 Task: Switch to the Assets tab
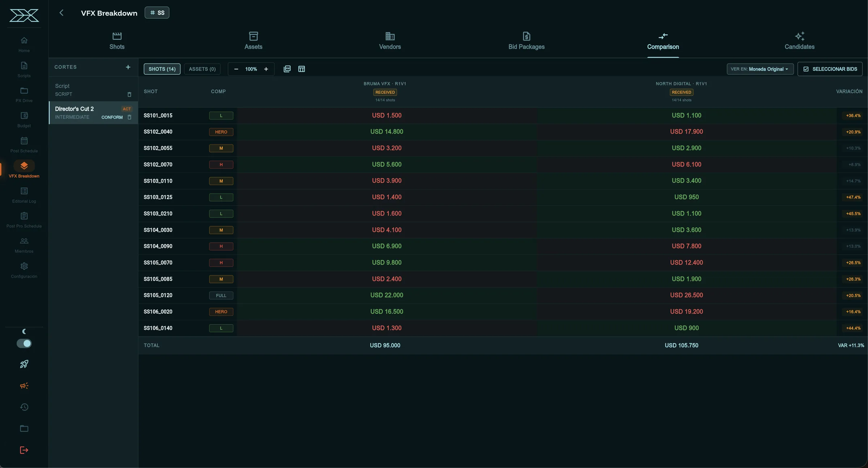254,41
